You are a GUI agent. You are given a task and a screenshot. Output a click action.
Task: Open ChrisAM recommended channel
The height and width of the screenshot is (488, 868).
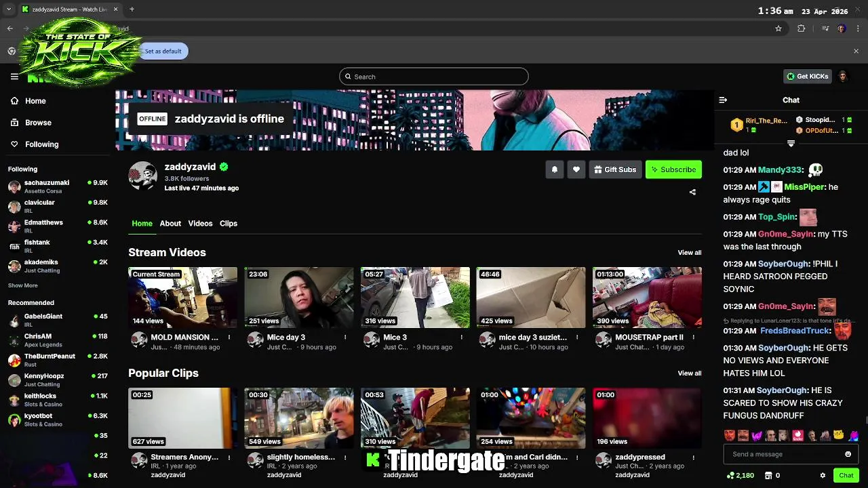pyautogui.click(x=58, y=340)
